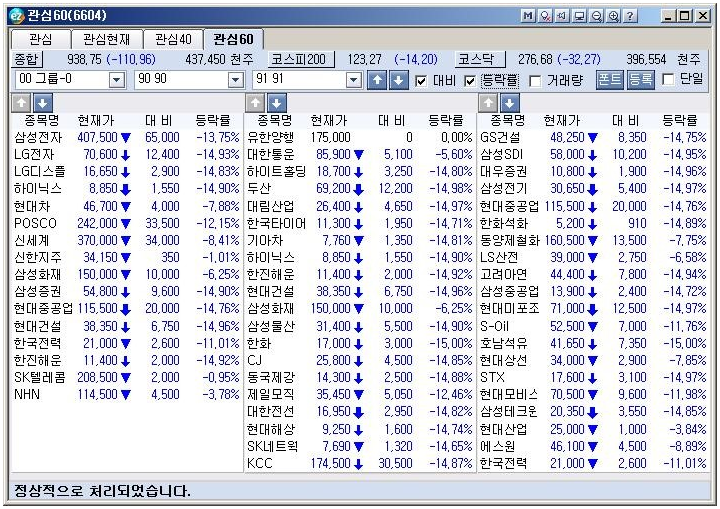The height and width of the screenshot is (509, 720).
Task: Select the 유한양행 row
Action: coord(360,137)
